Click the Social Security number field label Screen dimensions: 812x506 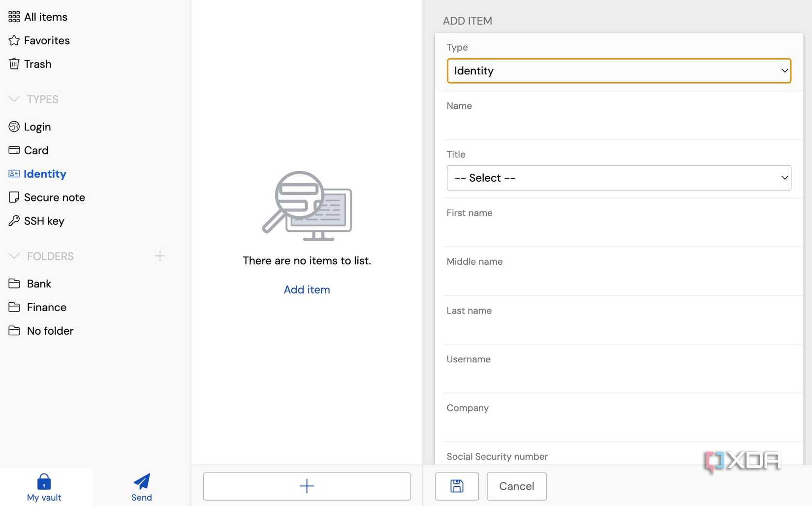coord(497,456)
